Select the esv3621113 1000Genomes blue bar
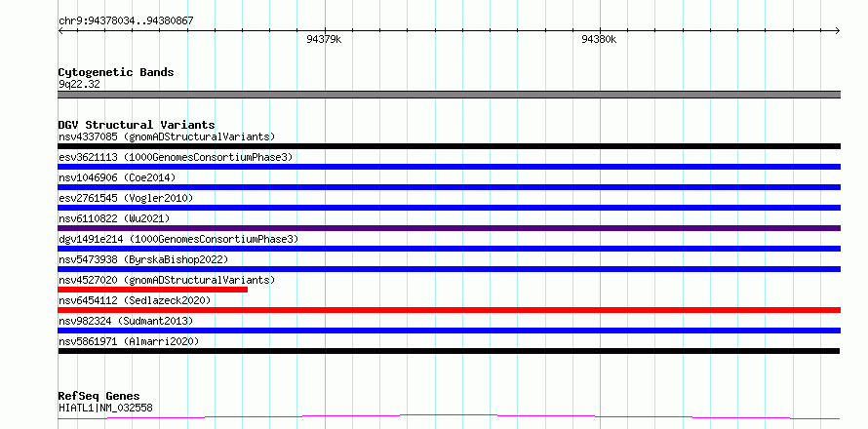Viewport: 868px width, 429px height. [449, 167]
